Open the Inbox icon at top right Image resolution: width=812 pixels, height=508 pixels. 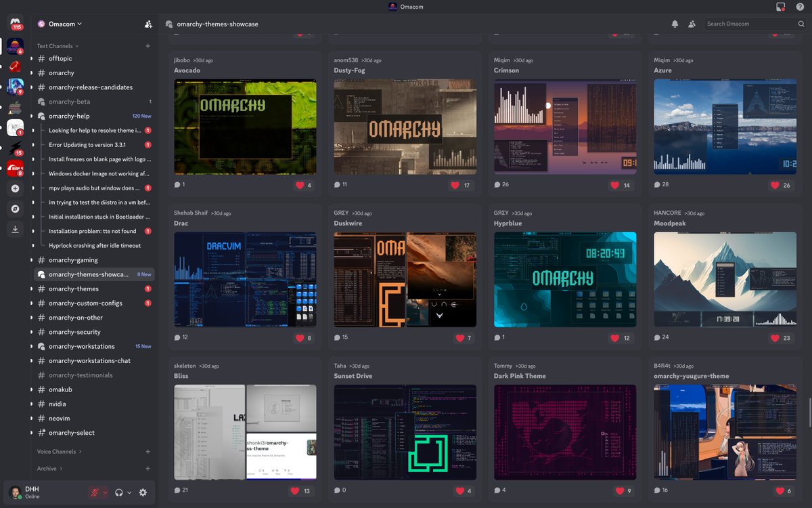pyautogui.click(x=780, y=7)
